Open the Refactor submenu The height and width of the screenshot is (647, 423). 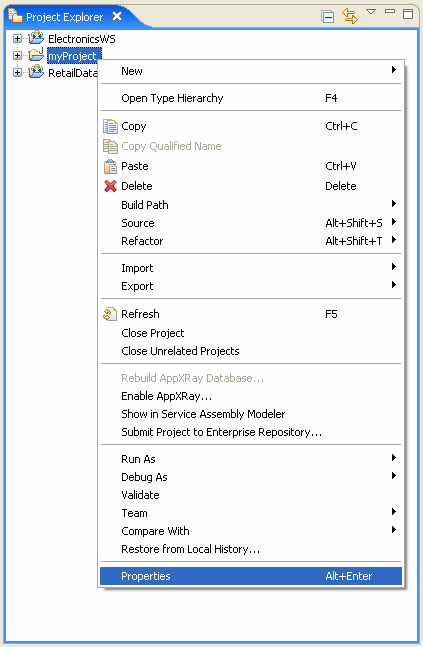coord(251,241)
